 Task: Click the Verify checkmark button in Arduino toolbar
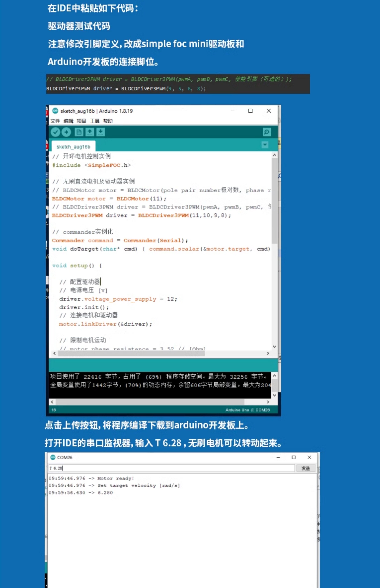[x=55, y=132]
